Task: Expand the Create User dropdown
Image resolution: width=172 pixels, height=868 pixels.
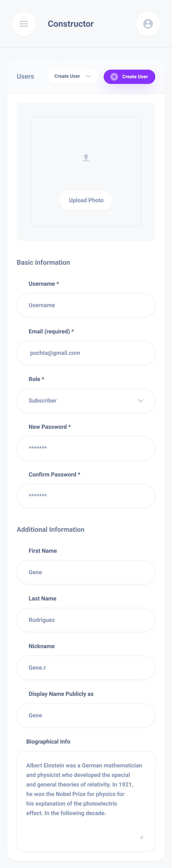Action: (x=73, y=77)
